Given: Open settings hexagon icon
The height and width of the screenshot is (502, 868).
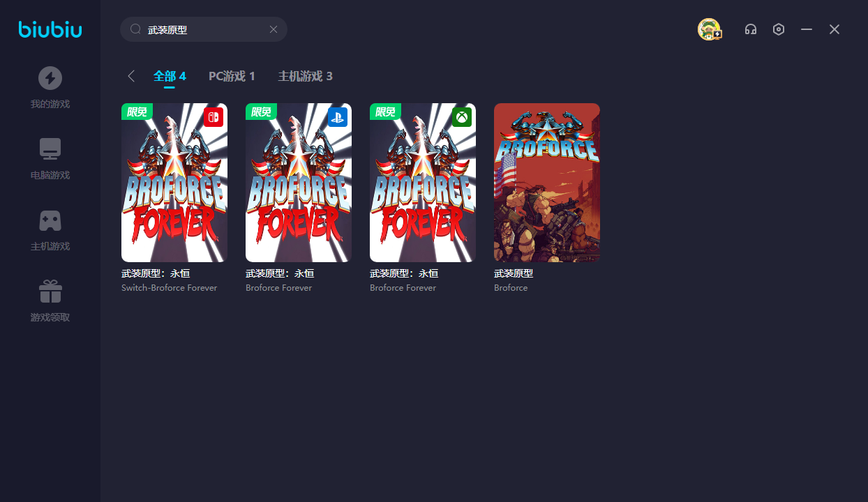Looking at the screenshot, I should (x=779, y=29).
